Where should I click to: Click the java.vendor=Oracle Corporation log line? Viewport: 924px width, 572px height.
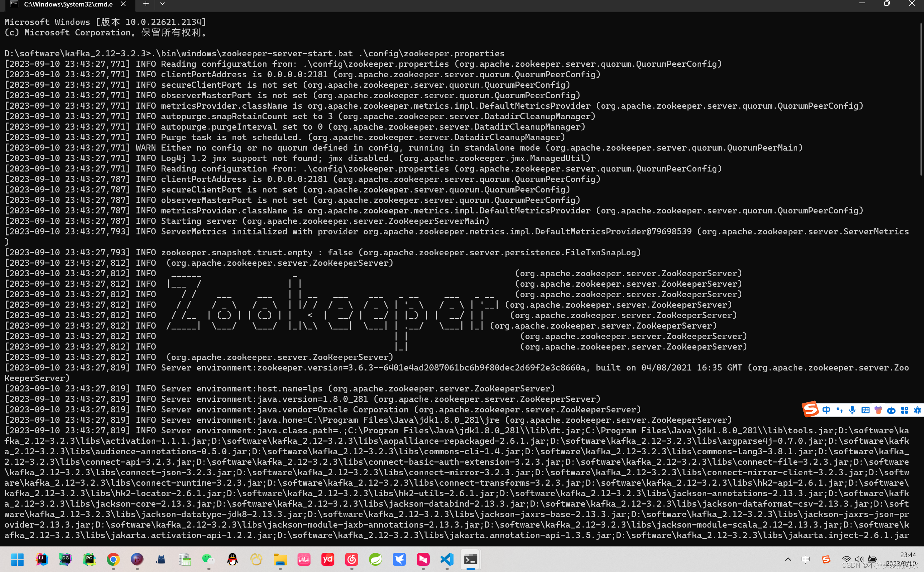click(323, 410)
